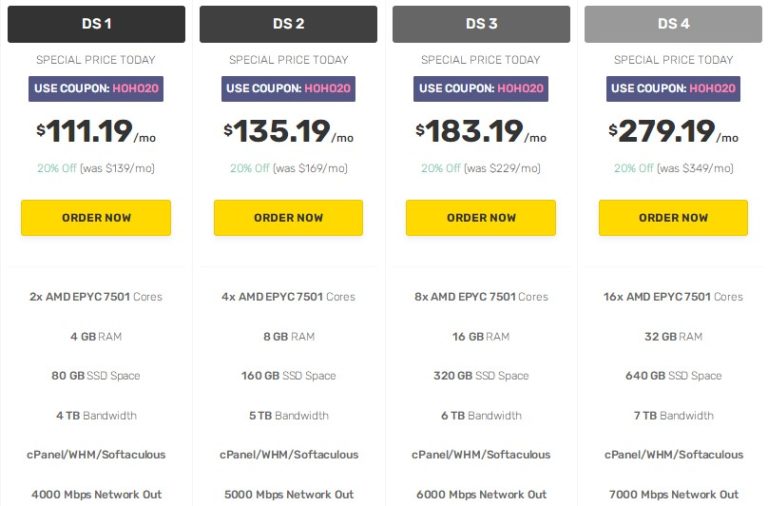
Task: Order the DS 4 plan now
Action: point(673,217)
